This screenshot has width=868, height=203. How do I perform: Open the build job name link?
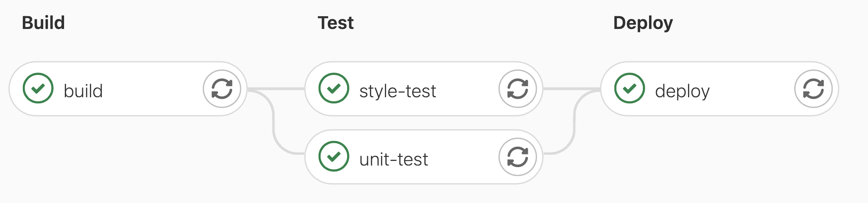point(83,91)
